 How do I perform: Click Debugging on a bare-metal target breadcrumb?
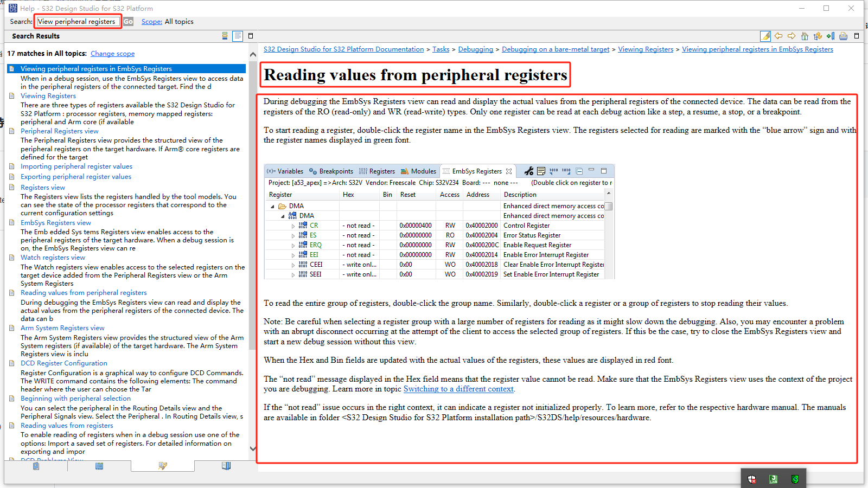point(556,49)
